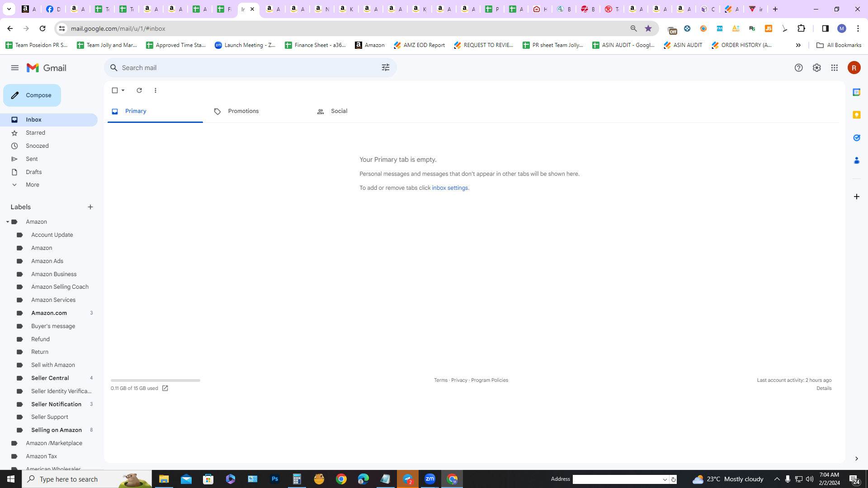Open a new Chrome tab
868x488 pixels.
click(775, 9)
